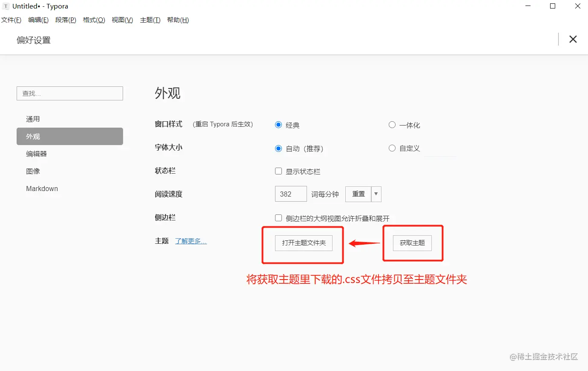
Task: Open the 文件(F) menu
Action: click(11, 20)
